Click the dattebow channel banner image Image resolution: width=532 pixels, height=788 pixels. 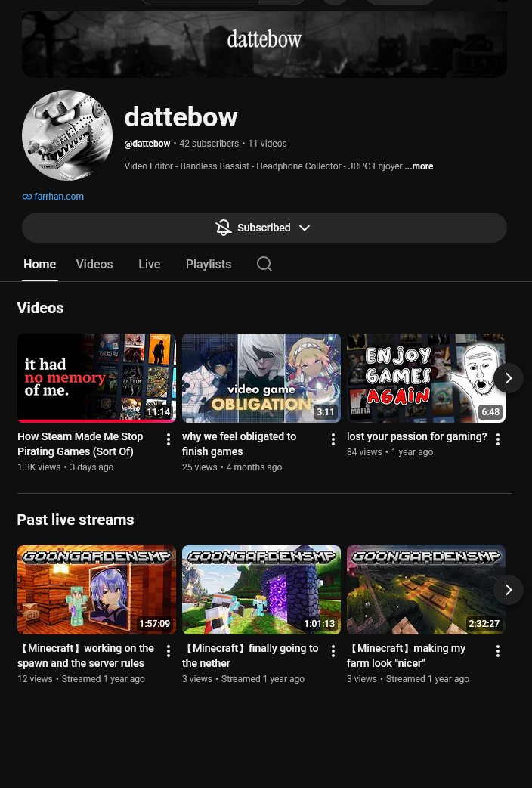pyautogui.click(x=264, y=45)
